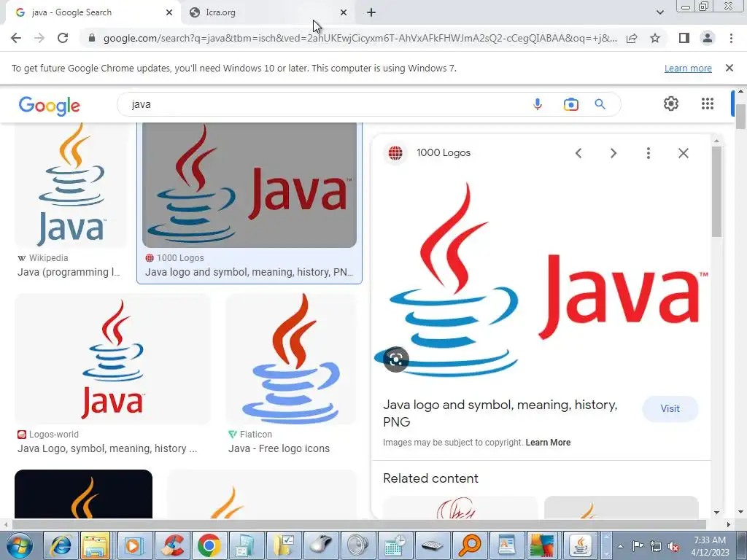
Task: Start voice search with microphone icon
Action: 538,104
